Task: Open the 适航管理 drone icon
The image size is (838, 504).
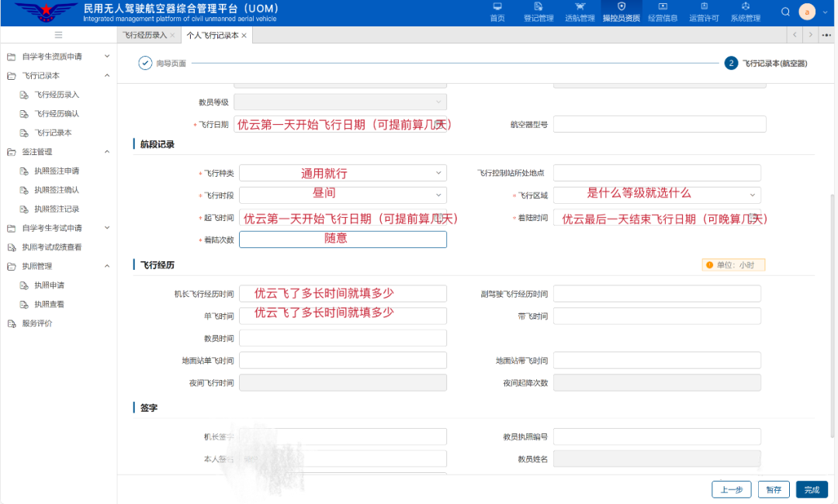Action: pos(580,6)
